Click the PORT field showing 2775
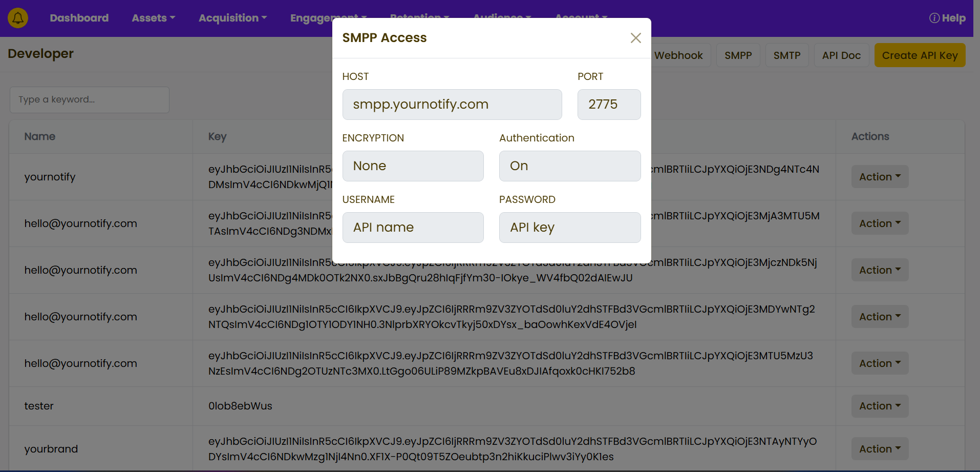 point(609,105)
